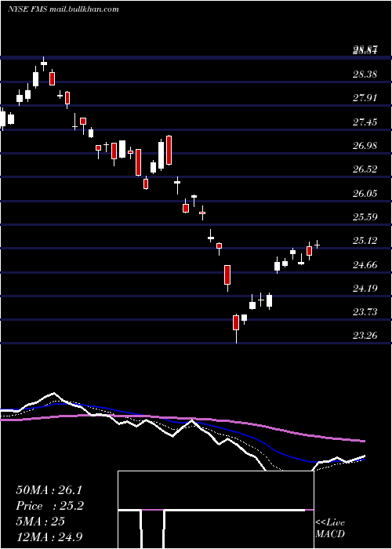Click the highest candlestick near 28.87
The image size is (392, 549).
click(44, 64)
